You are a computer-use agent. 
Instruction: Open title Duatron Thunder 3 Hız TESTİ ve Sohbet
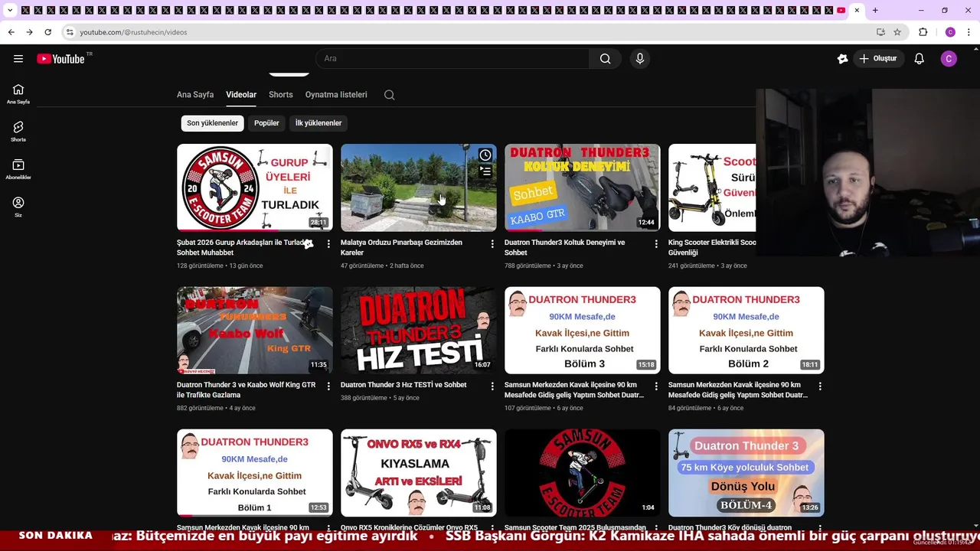click(403, 385)
